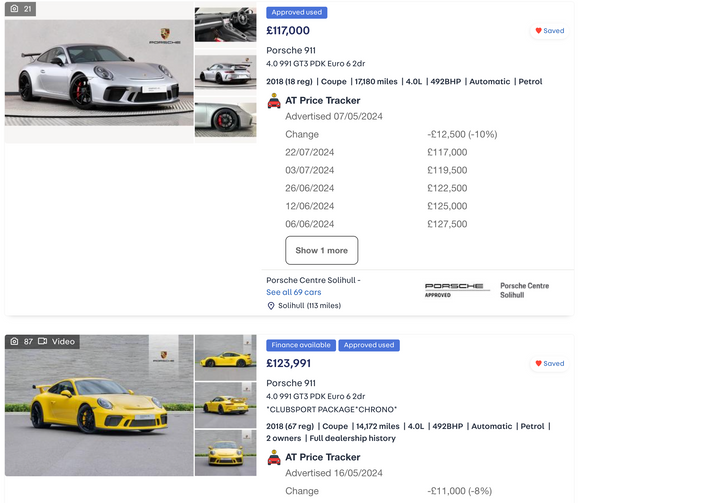Click AT Price Tracker car icon, silver listing
This screenshot has height=503, width=720.
coord(274,101)
